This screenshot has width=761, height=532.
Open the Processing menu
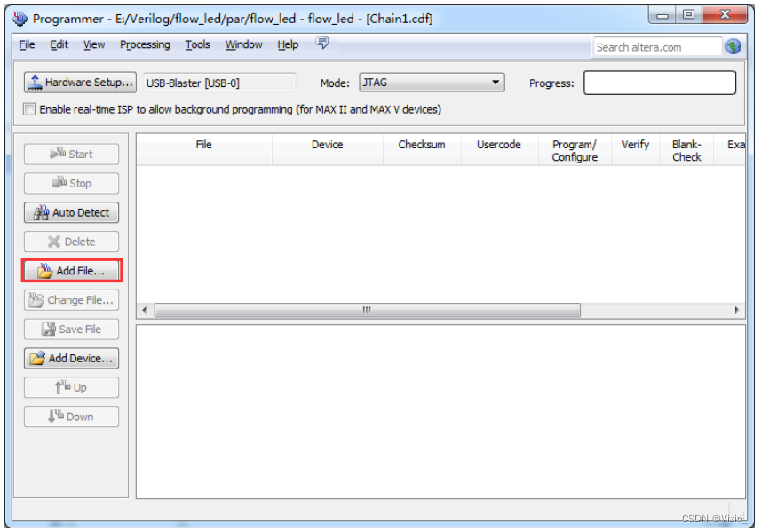[x=145, y=44]
